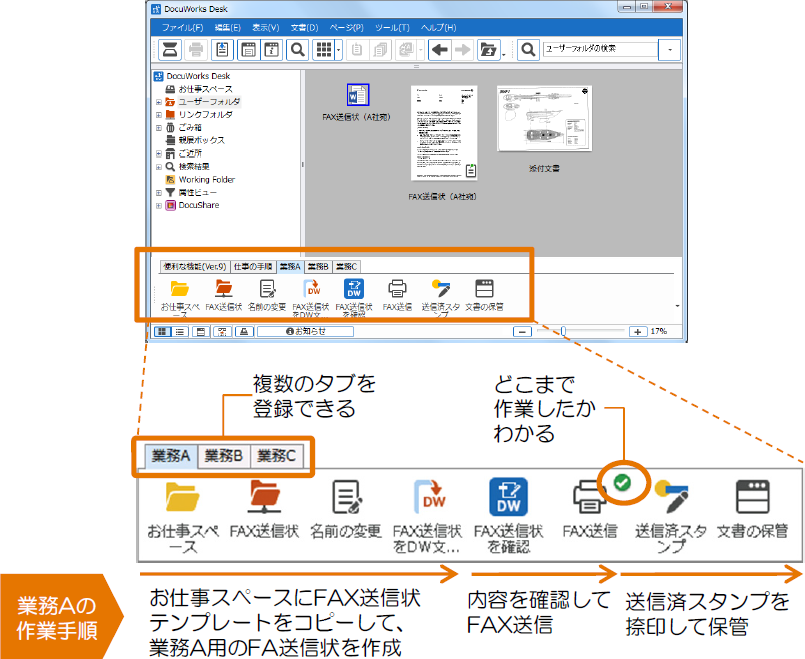Click お仕事スペース folder icon in the DocuWorks Desk window

click(180, 288)
